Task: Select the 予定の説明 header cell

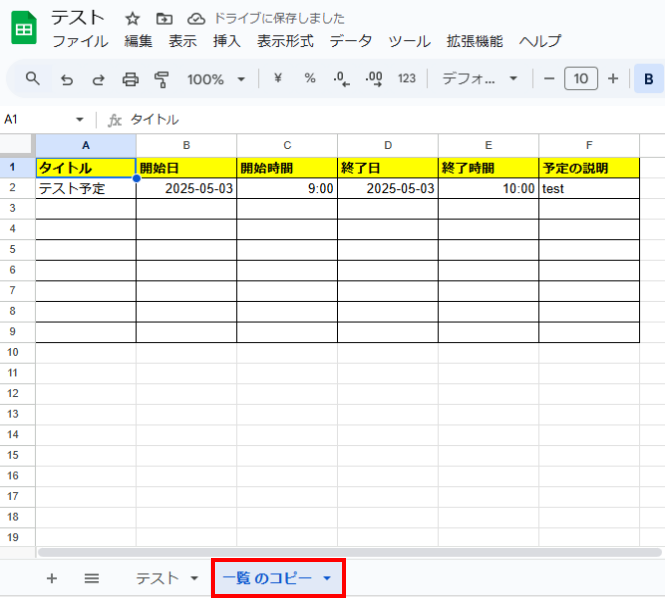Action: (589, 168)
